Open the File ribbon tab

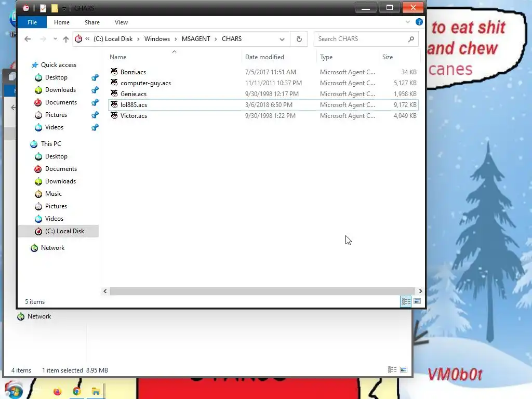click(x=32, y=22)
